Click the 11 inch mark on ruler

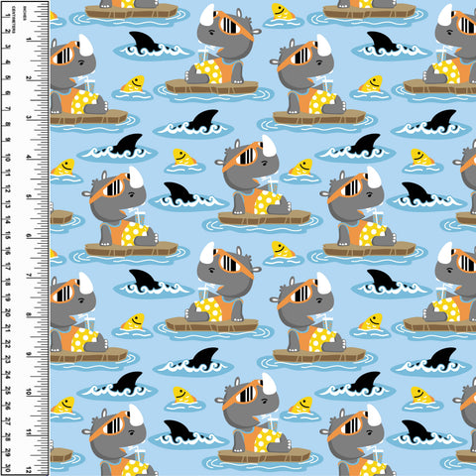click(29, 431)
